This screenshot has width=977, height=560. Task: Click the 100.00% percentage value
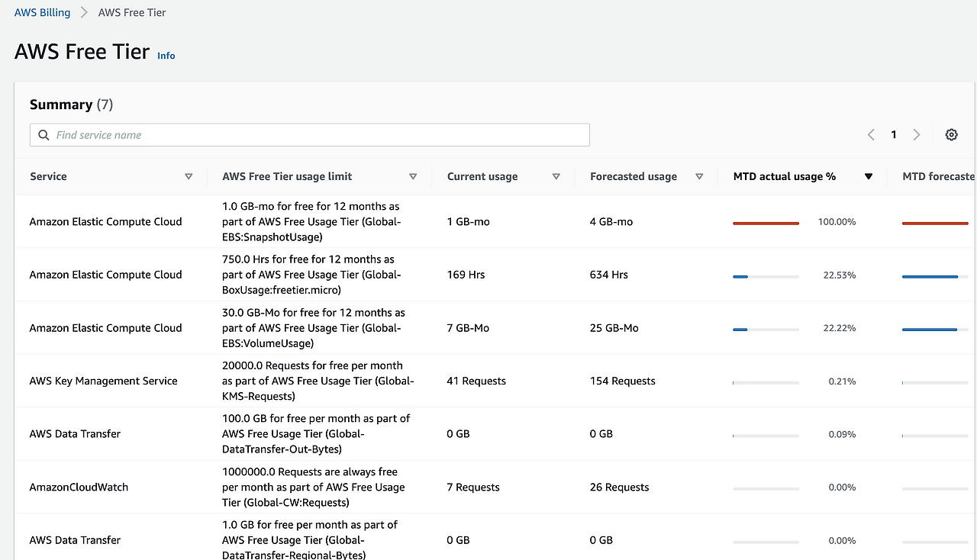(x=837, y=222)
